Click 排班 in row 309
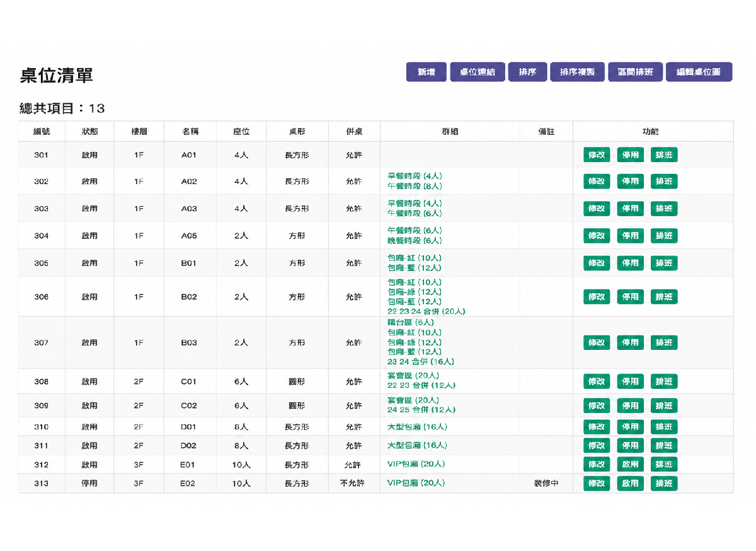This screenshot has width=756, height=551. pyautogui.click(x=664, y=405)
